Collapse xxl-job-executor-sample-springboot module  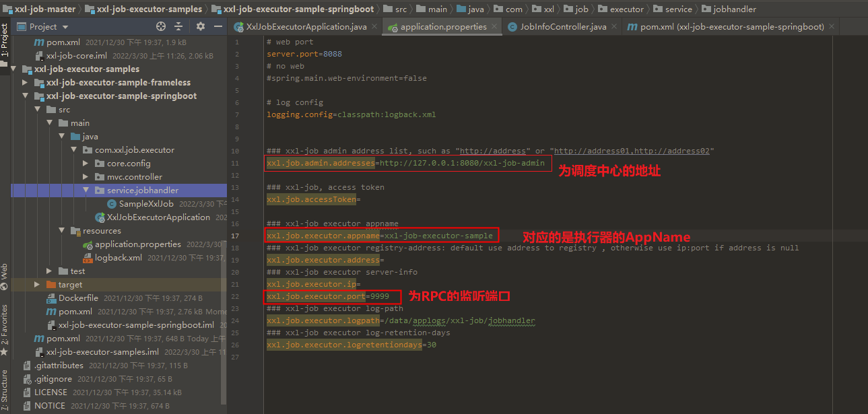point(26,96)
